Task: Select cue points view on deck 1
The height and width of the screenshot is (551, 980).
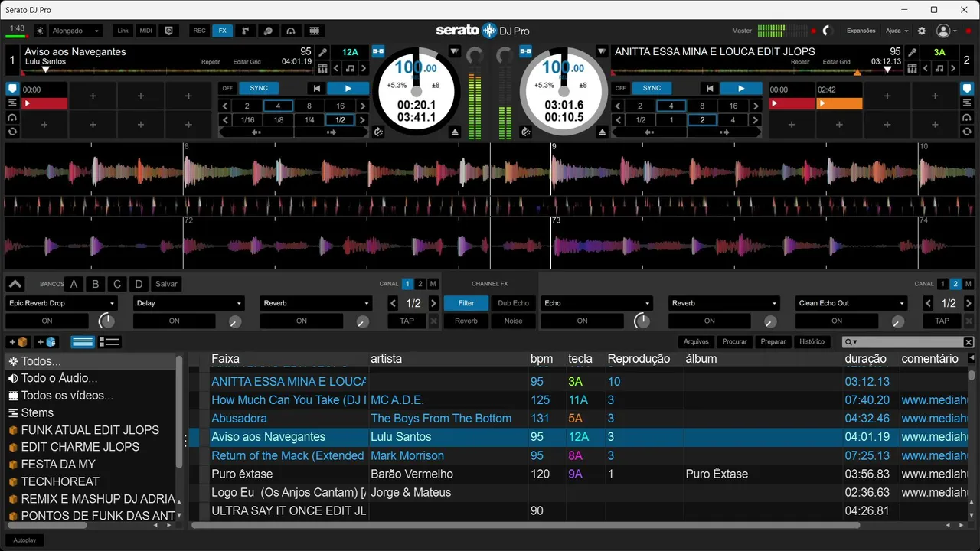Action: (12, 89)
